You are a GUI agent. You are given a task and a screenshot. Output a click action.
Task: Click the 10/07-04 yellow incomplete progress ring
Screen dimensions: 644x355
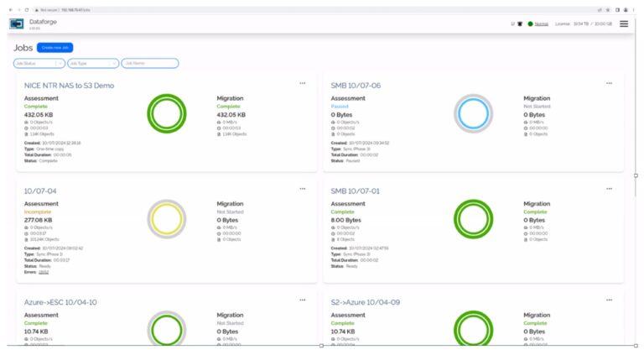166,219
